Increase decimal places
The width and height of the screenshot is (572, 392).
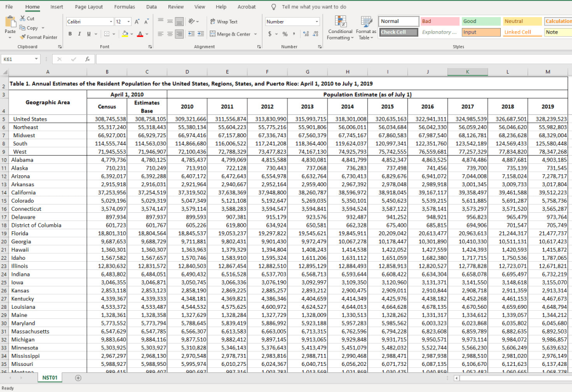(306, 34)
